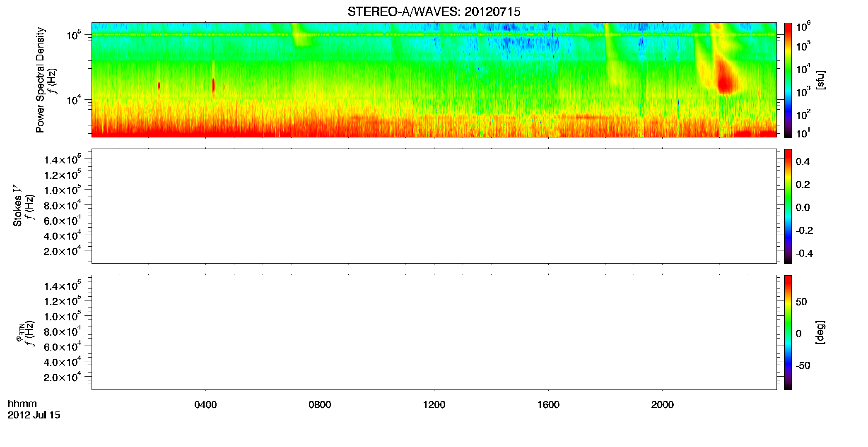Click the power spectral density colorbar
Image resolution: width=868 pixels, height=447 pixels.
(x=788, y=80)
